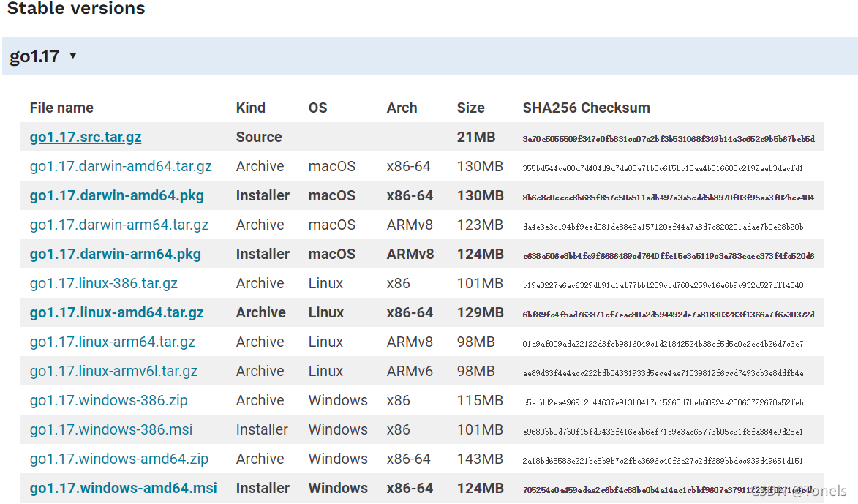Select checksum of go1.17.linux-arm64.tar.gz

(663, 345)
